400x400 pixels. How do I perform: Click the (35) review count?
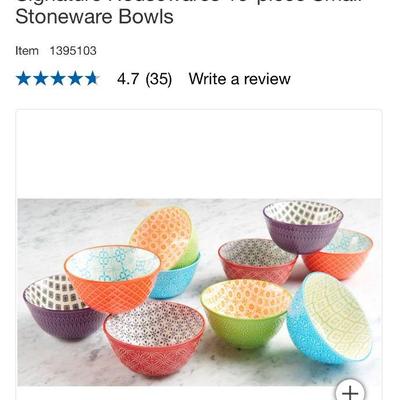point(159,79)
